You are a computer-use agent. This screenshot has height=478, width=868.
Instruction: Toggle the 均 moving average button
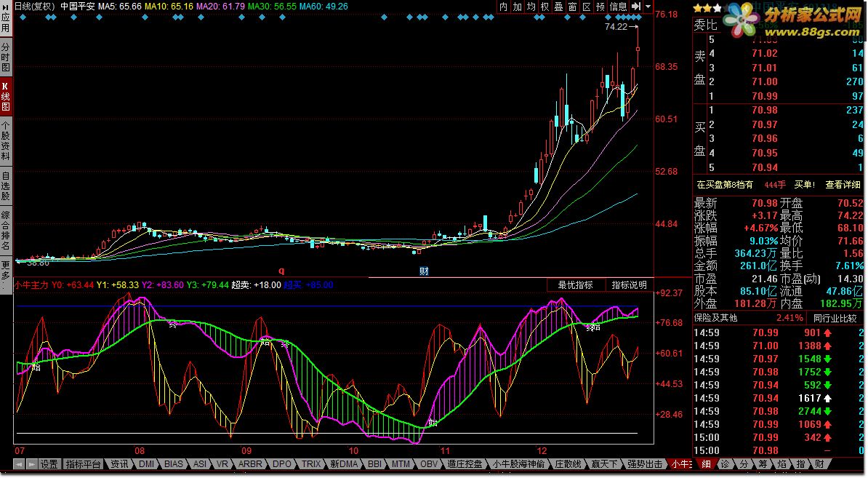pos(531,7)
